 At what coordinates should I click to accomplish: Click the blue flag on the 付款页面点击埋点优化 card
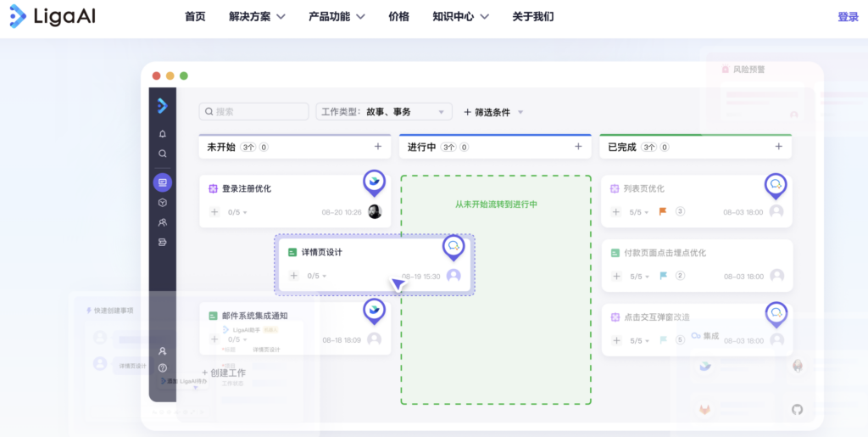click(663, 276)
